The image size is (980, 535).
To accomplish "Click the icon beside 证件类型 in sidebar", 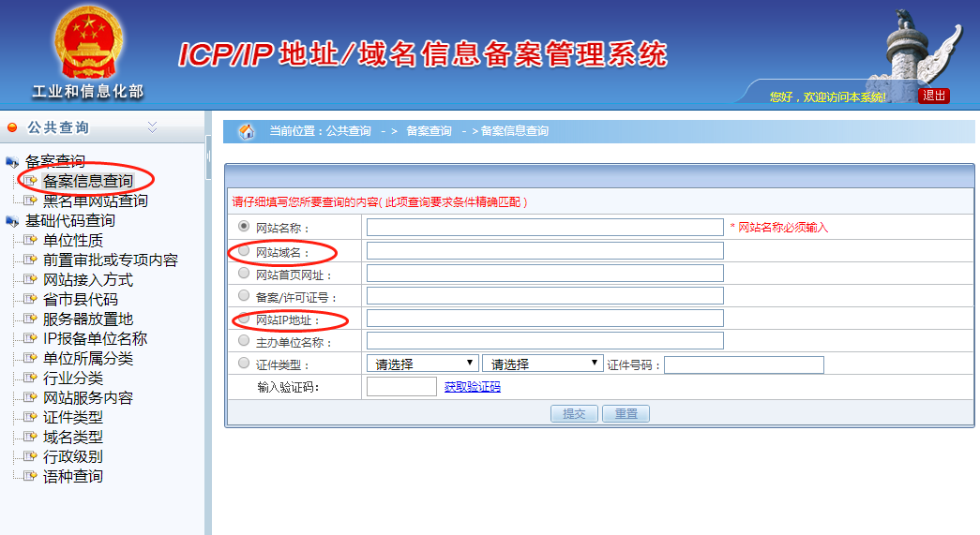I will tap(30, 417).
